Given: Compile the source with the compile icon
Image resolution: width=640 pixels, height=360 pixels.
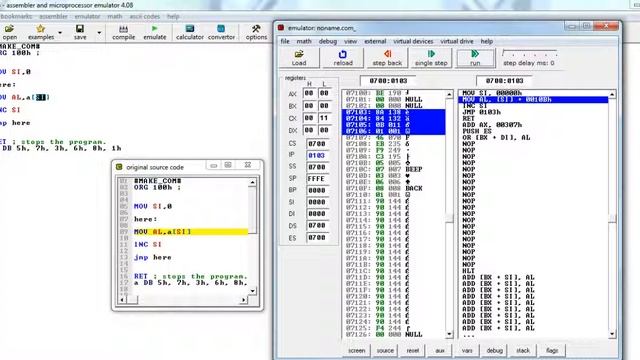Looking at the screenshot, I should click(x=123, y=32).
